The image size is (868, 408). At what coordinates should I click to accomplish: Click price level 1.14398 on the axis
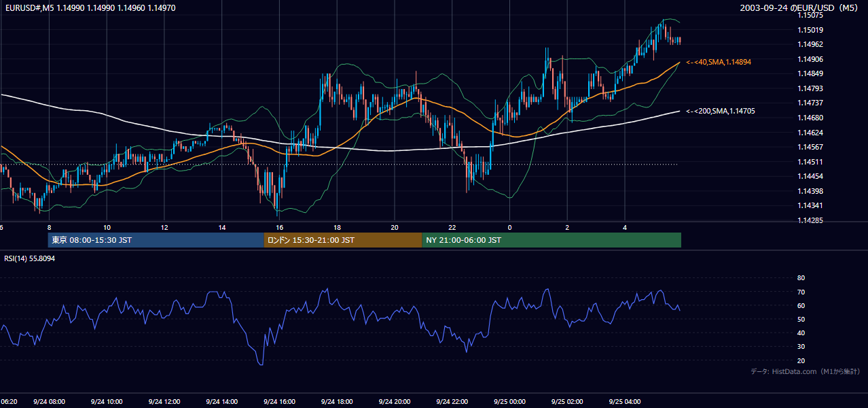pyautogui.click(x=810, y=191)
